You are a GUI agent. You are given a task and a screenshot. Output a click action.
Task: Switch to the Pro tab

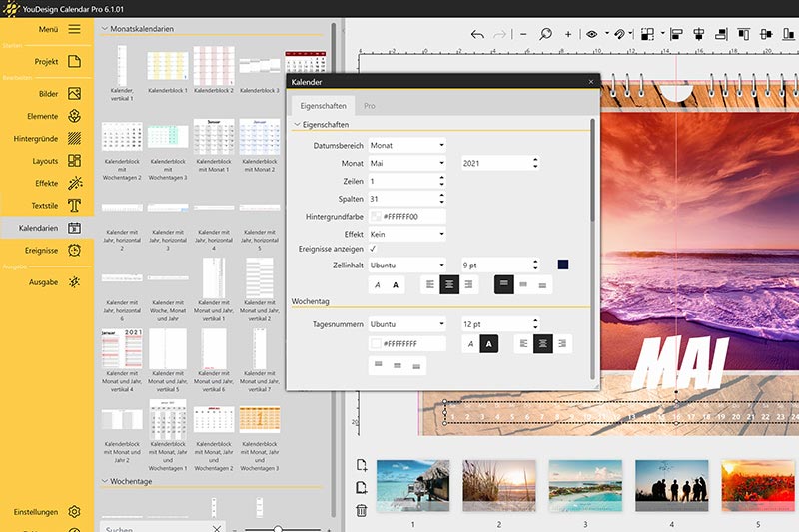pyautogui.click(x=370, y=105)
